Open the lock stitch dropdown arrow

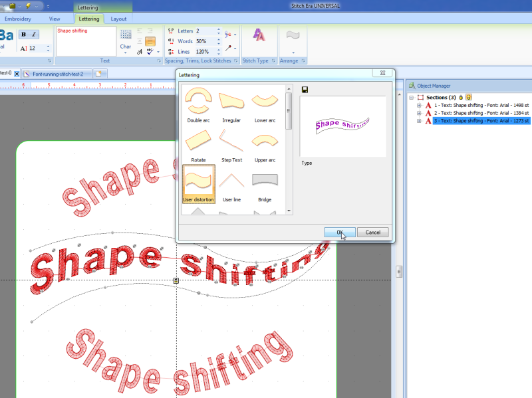click(235, 49)
